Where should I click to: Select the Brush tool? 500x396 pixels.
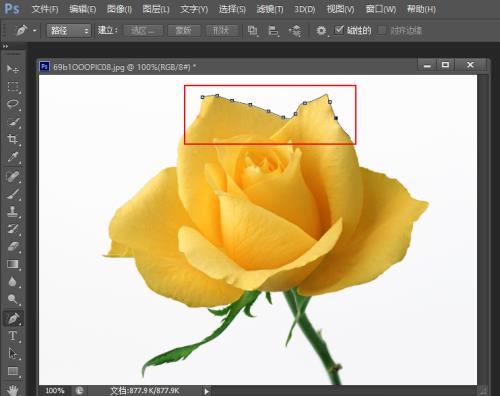[x=13, y=194]
